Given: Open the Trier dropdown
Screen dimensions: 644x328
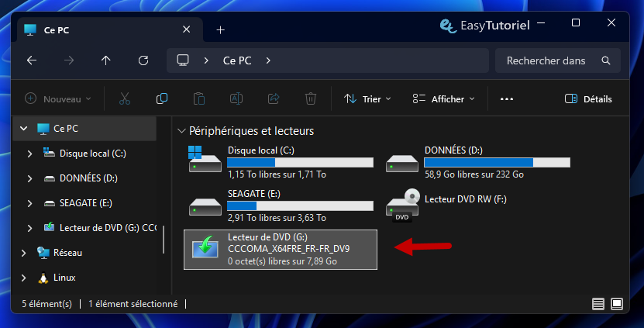Looking at the screenshot, I should (367, 98).
